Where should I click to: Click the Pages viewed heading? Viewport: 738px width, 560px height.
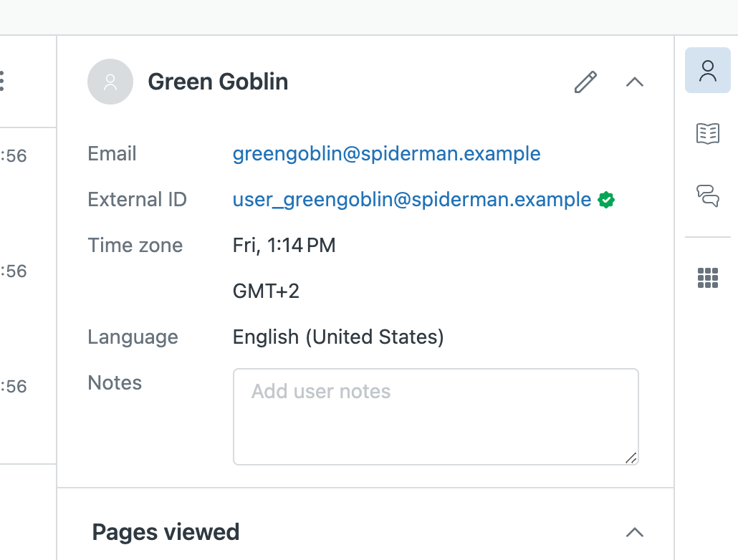[x=166, y=532]
